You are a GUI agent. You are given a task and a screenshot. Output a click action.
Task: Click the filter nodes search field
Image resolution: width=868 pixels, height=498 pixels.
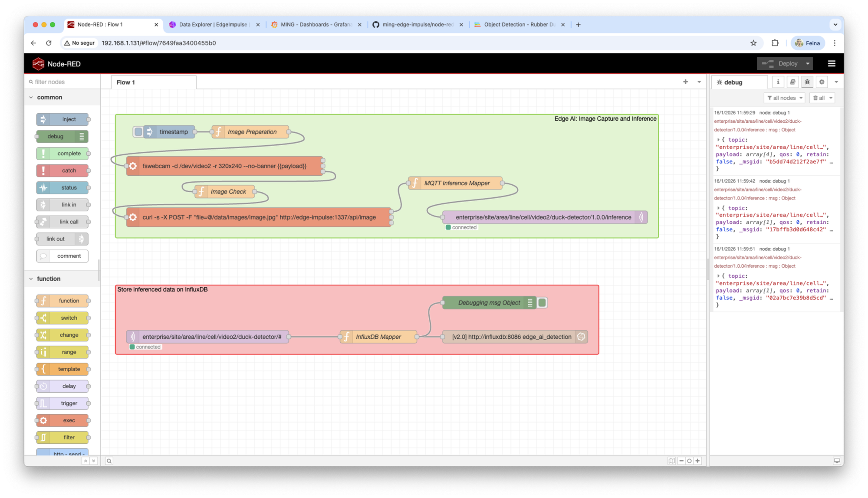click(63, 82)
